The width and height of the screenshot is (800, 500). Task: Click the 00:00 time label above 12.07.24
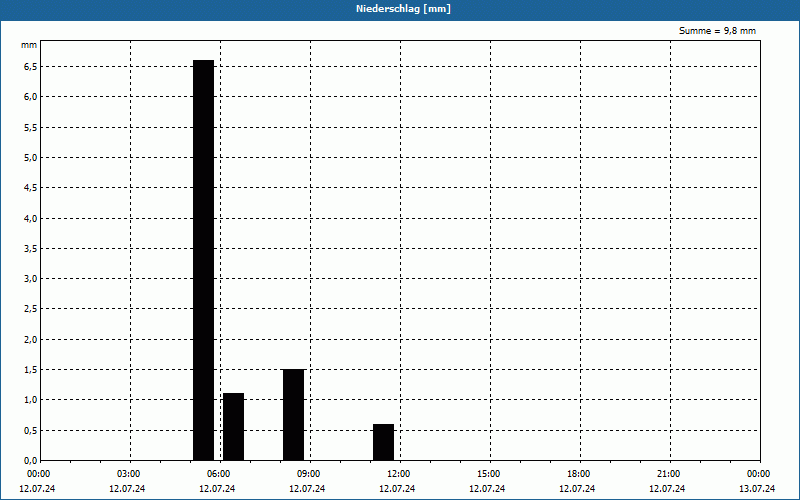click(x=38, y=474)
